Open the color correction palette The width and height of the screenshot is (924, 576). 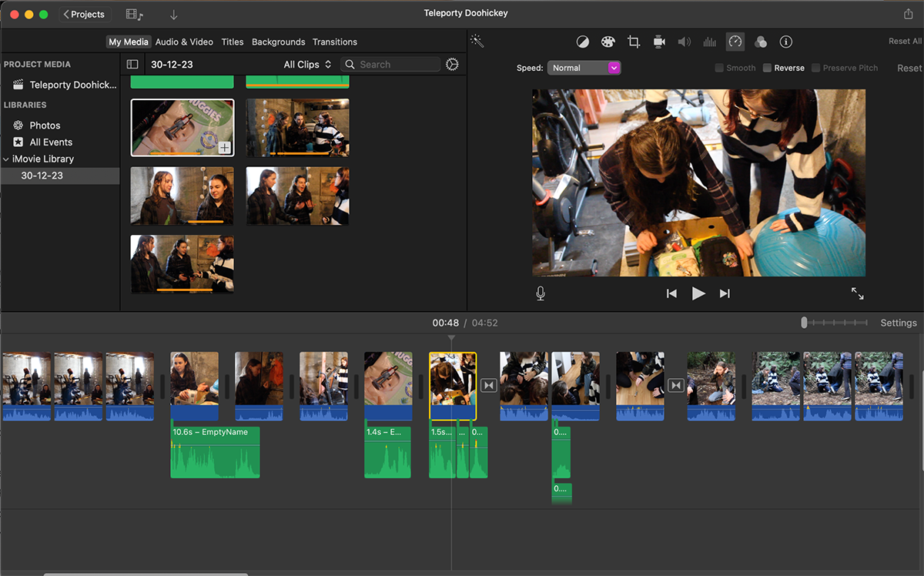[608, 42]
